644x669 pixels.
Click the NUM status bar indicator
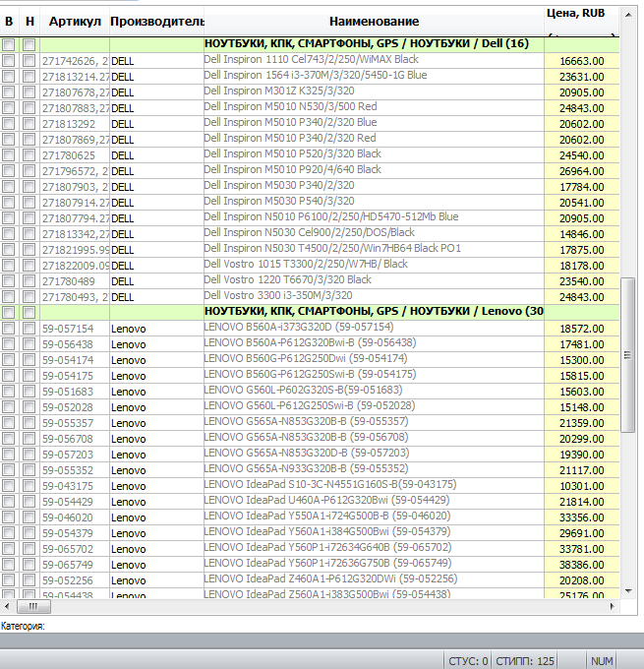click(x=602, y=661)
